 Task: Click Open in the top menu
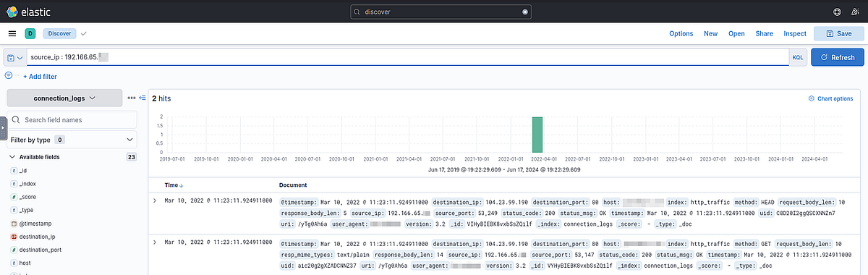(736, 33)
